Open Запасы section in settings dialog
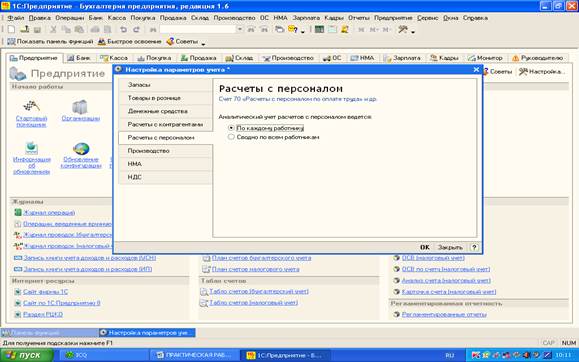Screen dimensions: 579x362 [x=165, y=85]
